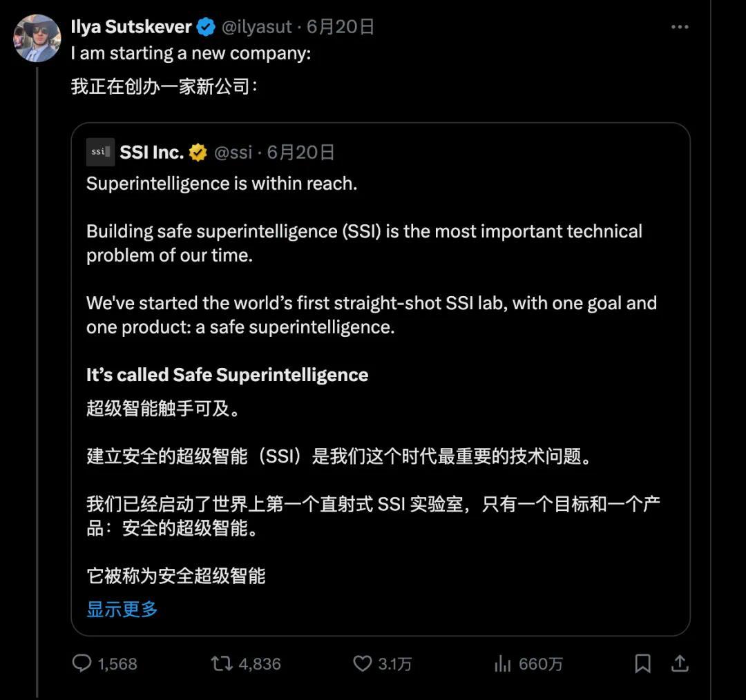Bookmark this tweet

[x=643, y=663]
